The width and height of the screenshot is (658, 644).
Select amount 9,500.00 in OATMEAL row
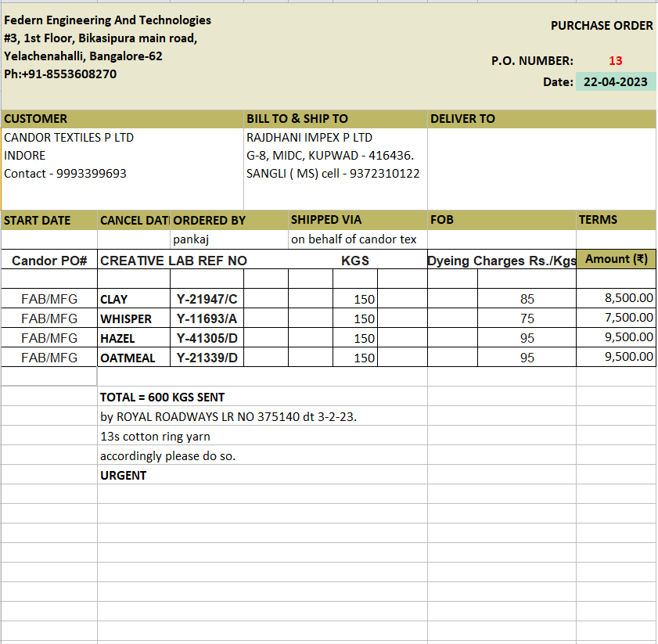(616, 357)
